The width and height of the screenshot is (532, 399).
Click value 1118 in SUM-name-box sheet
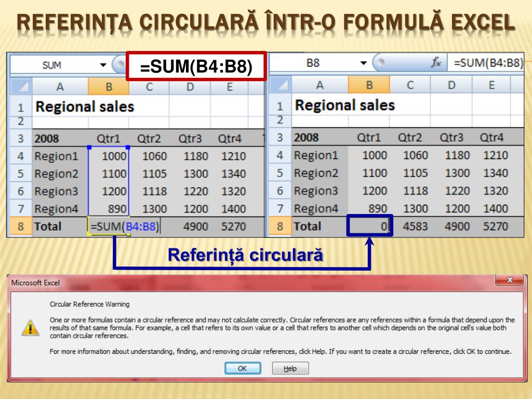coord(154,191)
